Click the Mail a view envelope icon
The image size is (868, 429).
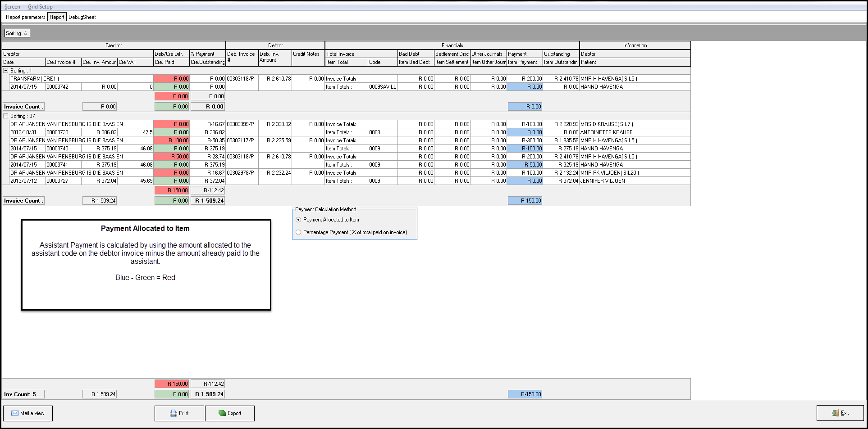[15, 413]
